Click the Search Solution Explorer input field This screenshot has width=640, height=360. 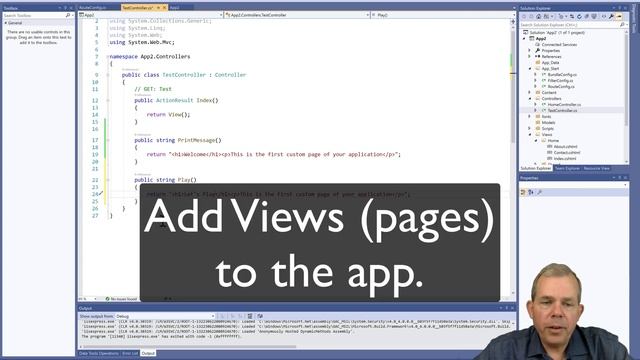tap(569, 25)
